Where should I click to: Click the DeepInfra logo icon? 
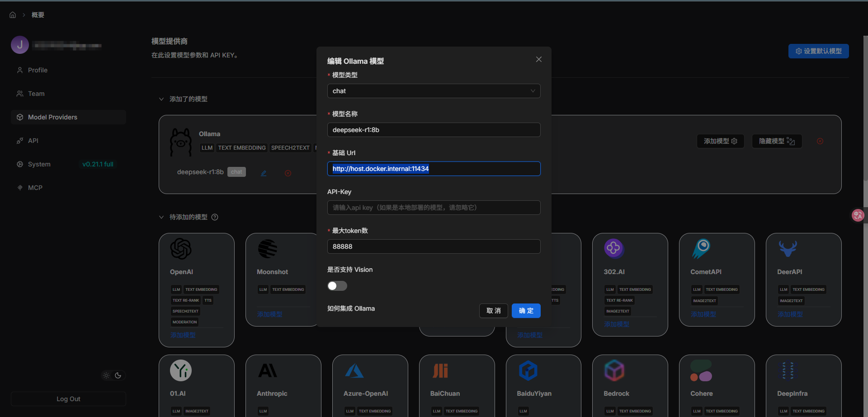pyautogui.click(x=788, y=370)
